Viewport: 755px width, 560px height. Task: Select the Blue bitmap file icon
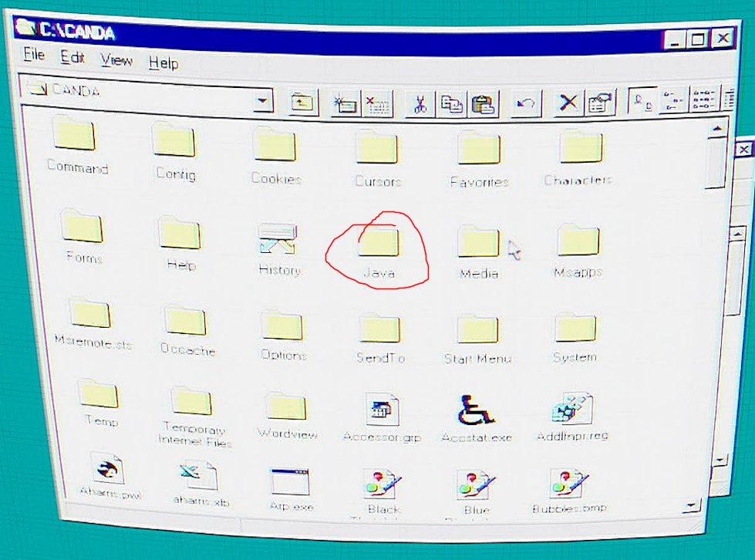pos(476,484)
